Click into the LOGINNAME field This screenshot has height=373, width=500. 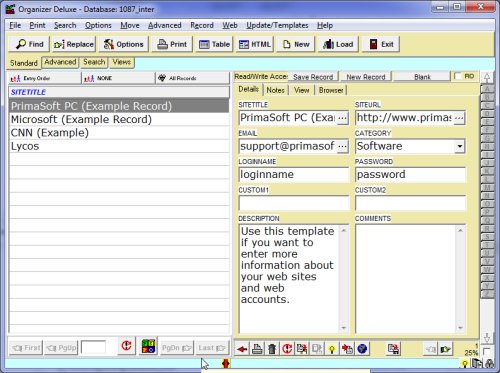[294, 175]
